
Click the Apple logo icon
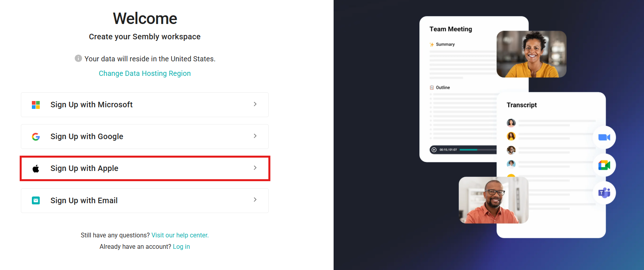pos(36,169)
